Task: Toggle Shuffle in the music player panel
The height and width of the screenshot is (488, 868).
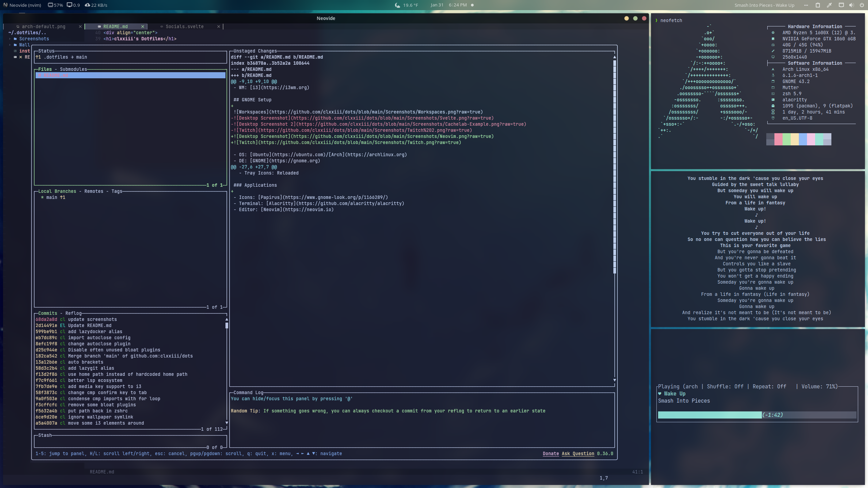Action: (x=726, y=386)
